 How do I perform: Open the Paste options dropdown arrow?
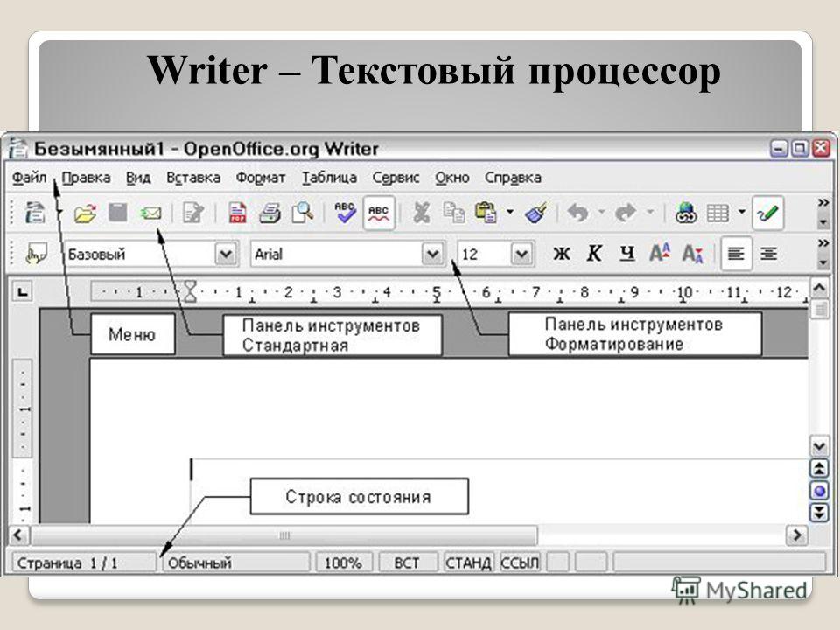pyautogui.click(x=510, y=212)
